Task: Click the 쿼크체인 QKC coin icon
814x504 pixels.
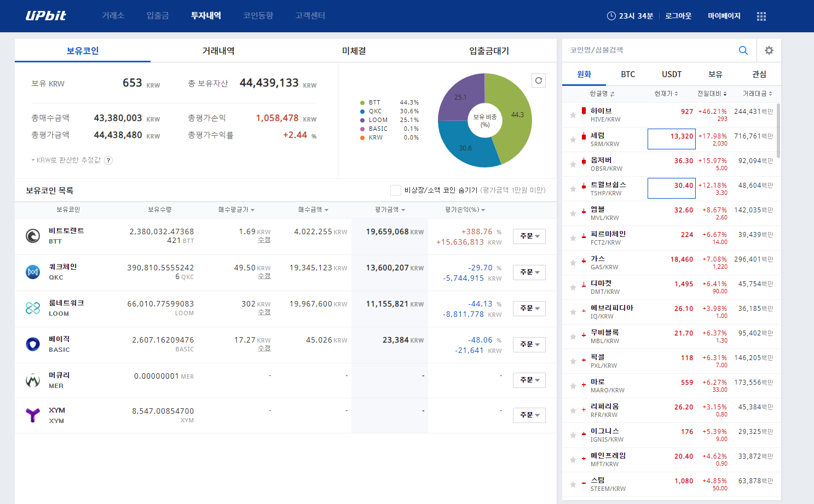Action: 33,272
